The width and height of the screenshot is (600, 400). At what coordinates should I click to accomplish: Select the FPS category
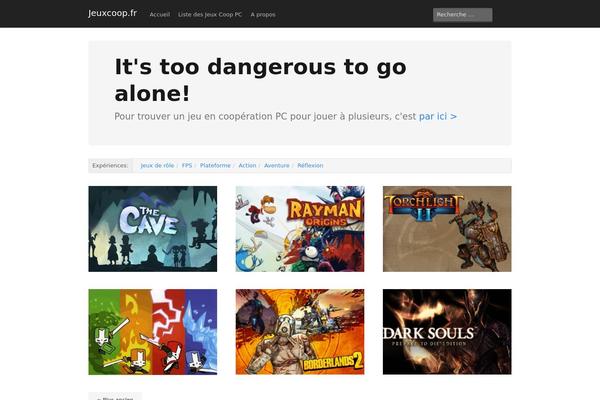(x=187, y=165)
